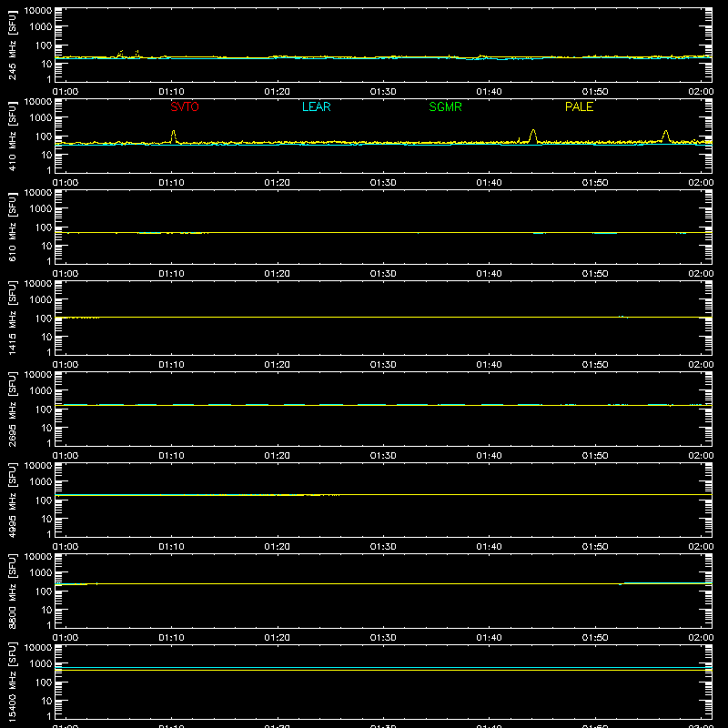Select the '245 MHz [SFU]' axis title
The image size is (728, 728).
[12, 45]
